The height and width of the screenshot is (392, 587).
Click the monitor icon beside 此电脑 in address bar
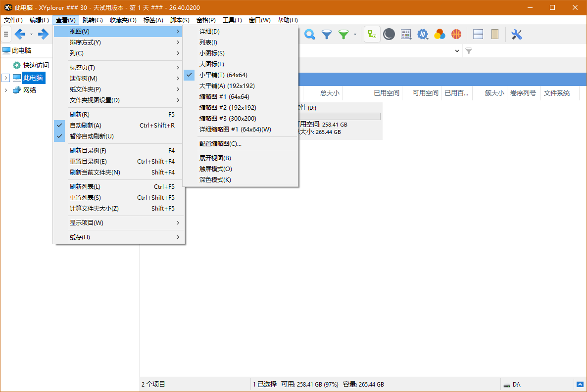[x=6, y=50]
